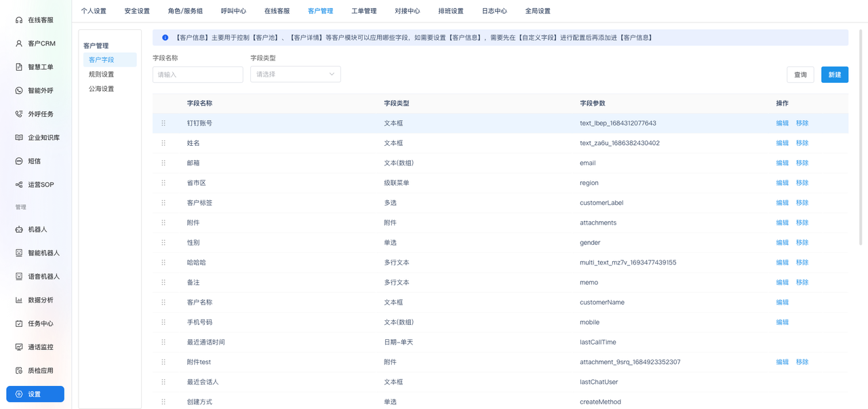This screenshot has width=868, height=409.
Task: Click the 设置 gear icon
Action: [x=19, y=394]
